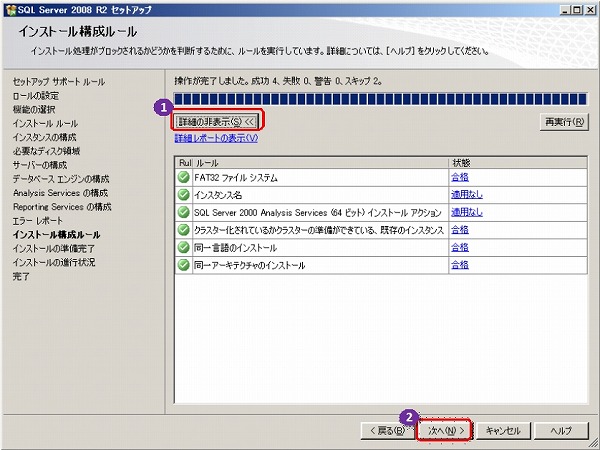Select 完了 step in sidebar

pos(21,276)
